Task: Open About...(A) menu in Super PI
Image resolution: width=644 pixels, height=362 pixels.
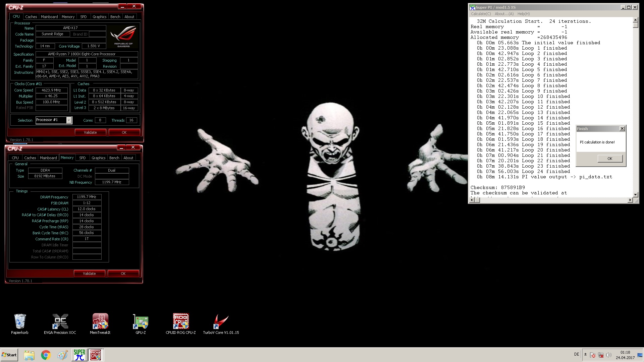Action: click(504, 14)
